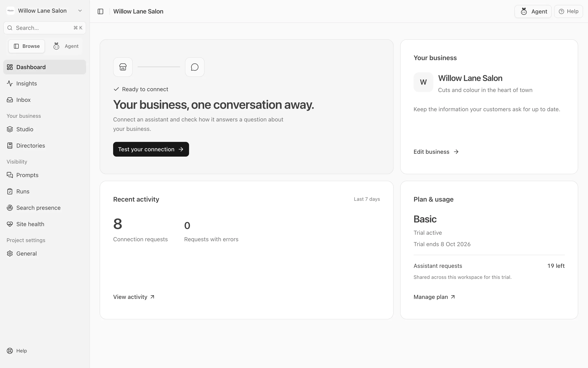Open Runs page
This screenshot has width=588, height=368.
coord(45,191)
